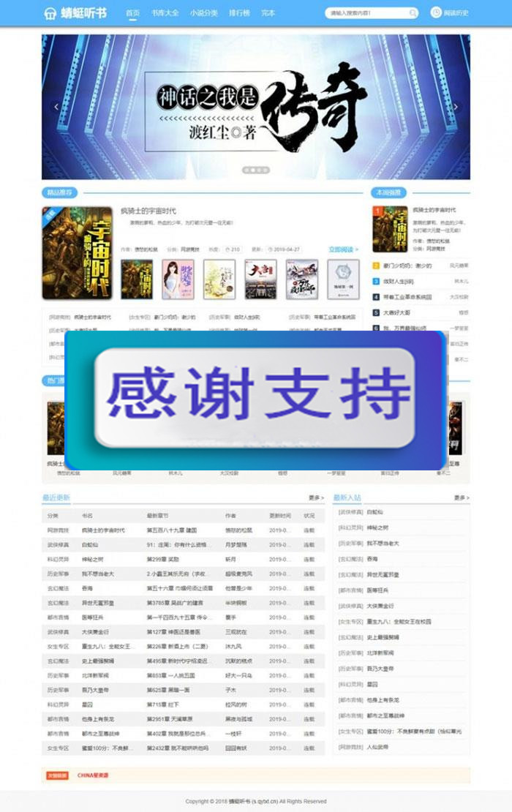Open the 排行榜 navigation tab
This screenshot has height=812, width=512.
point(239,13)
